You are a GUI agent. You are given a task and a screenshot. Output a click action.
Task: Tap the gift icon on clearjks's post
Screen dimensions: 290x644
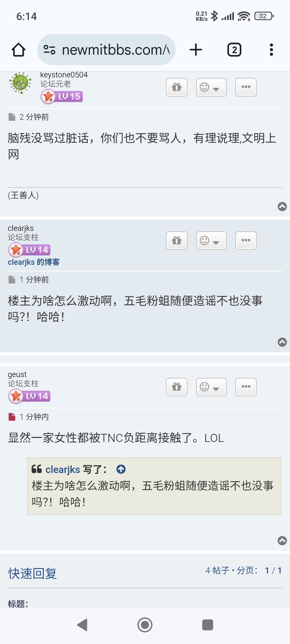click(177, 240)
